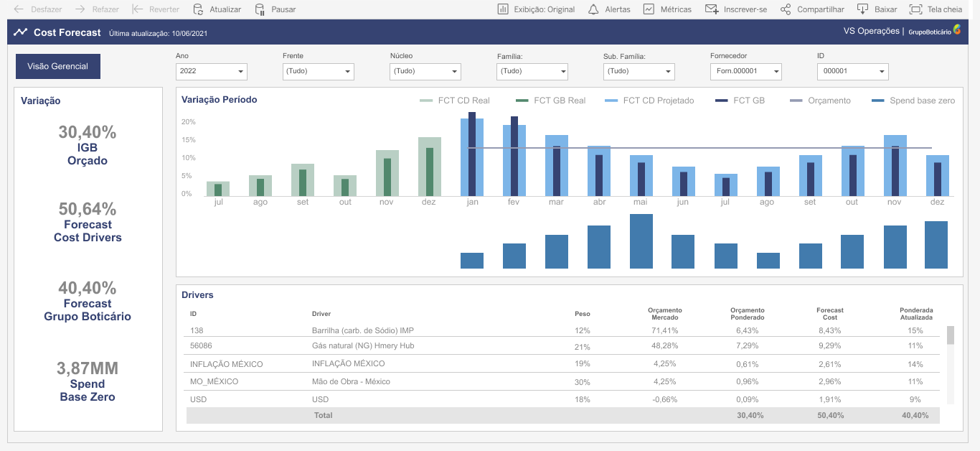Viewport: 980px width, 451px height.
Task: Click the Compartilhar share icon
Action: 786,9
